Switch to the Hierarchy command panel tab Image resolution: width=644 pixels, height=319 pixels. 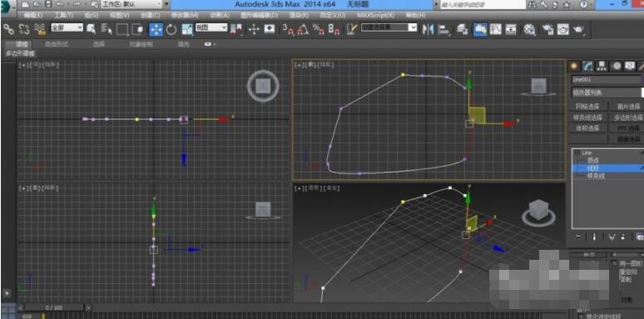click(x=602, y=66)
